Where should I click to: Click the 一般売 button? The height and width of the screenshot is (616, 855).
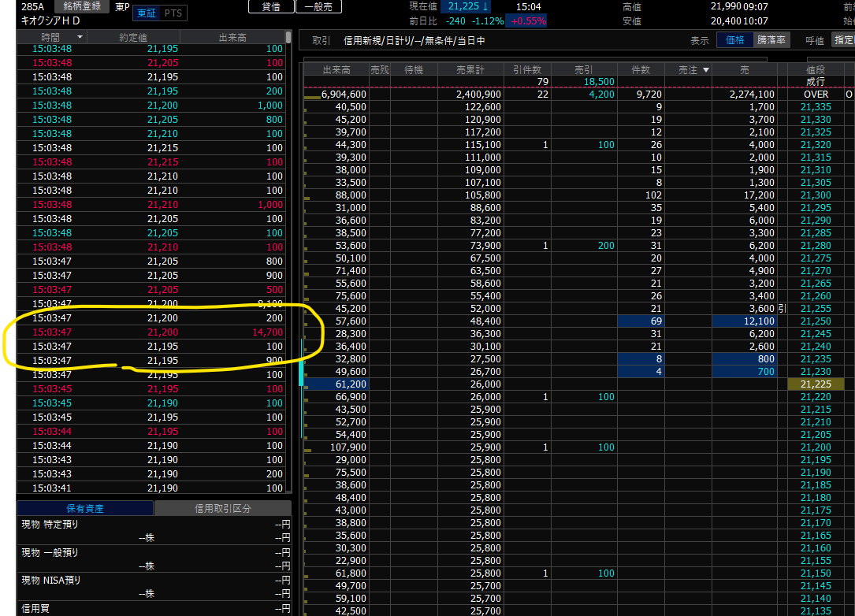[318, 6]
